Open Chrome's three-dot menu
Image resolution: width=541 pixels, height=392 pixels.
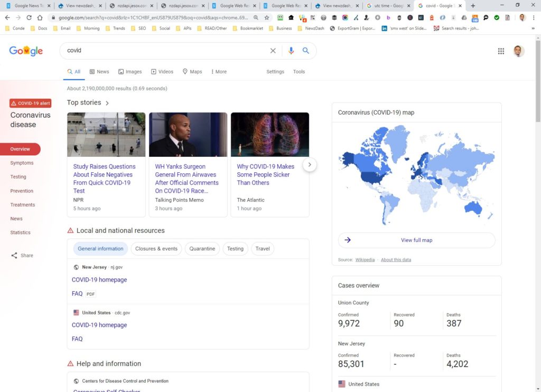coord(534,17)
